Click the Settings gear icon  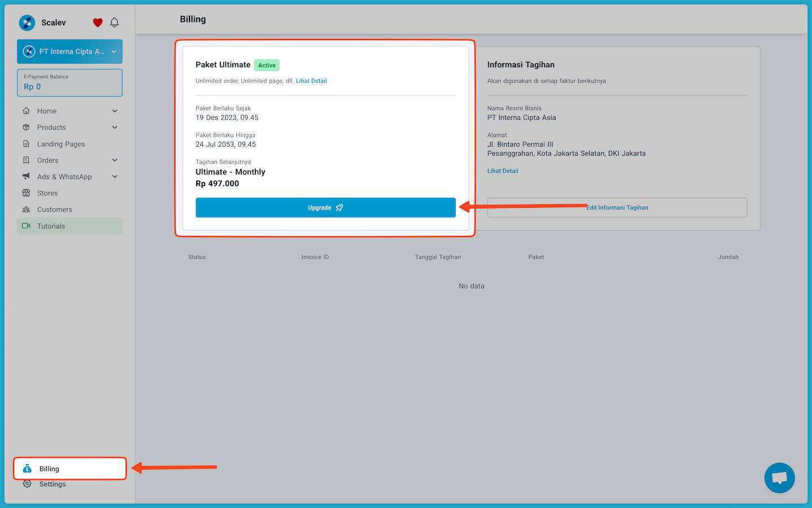[x=27, y=484]
